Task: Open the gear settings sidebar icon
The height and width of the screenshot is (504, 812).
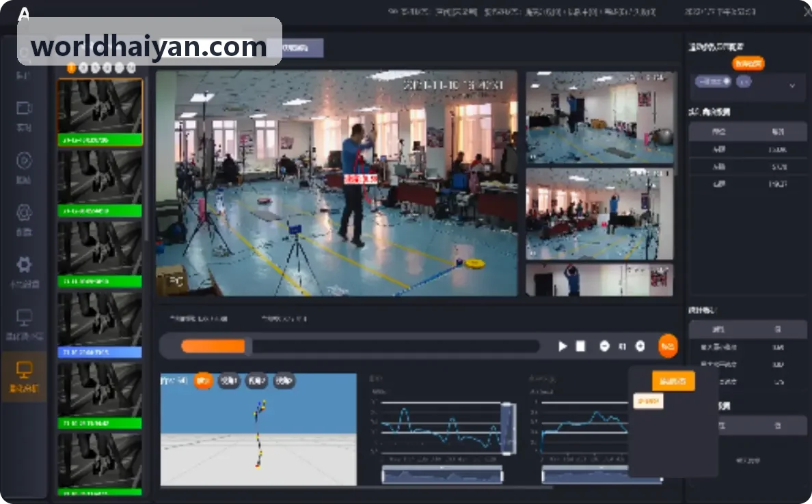Action: click(24, 264)
